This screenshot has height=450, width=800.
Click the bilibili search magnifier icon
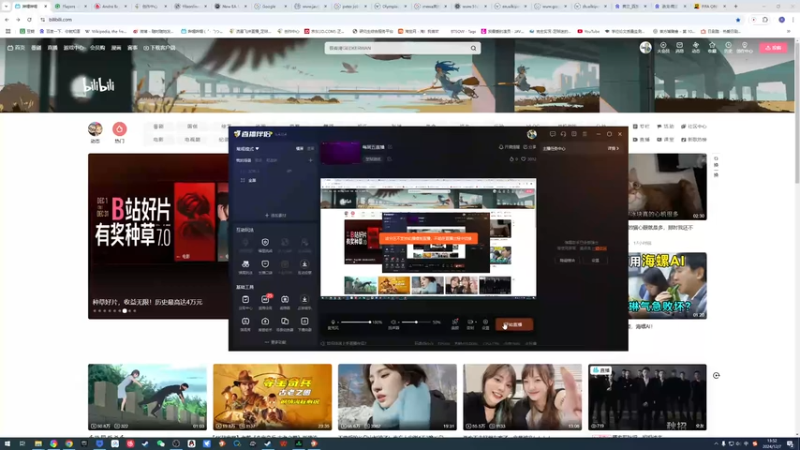point(473,48)
